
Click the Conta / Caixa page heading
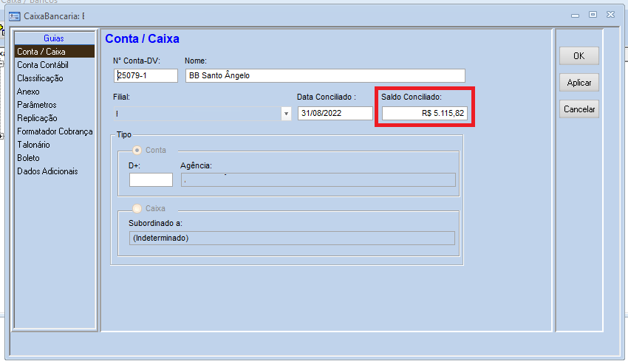142,39
